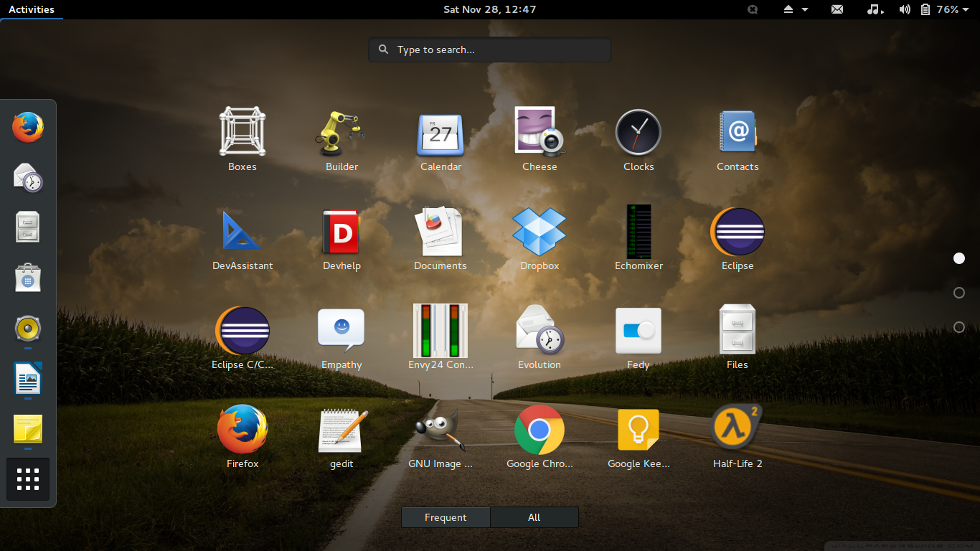Switch to the All apps view
The image size is (980, 551).
tap(534, 517)
